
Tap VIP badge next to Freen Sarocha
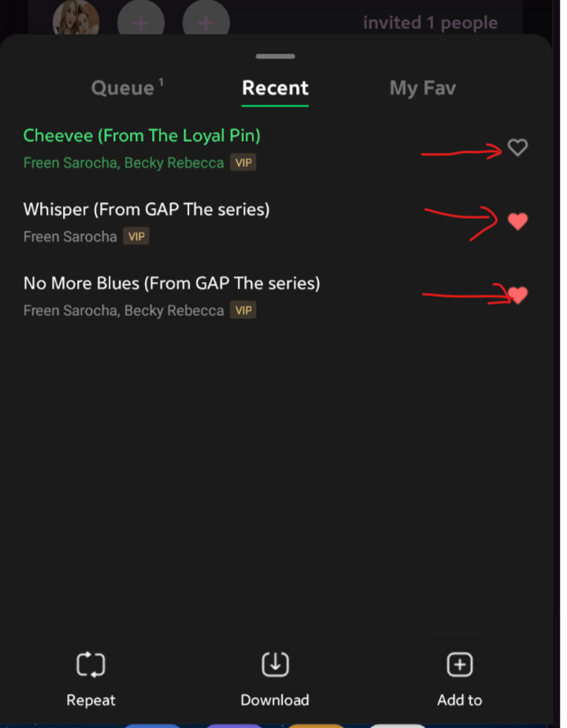(x=136, y=236)
